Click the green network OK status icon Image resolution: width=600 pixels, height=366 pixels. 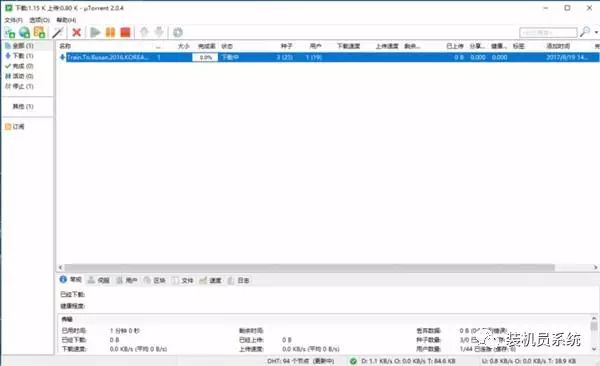pos(353,361)
